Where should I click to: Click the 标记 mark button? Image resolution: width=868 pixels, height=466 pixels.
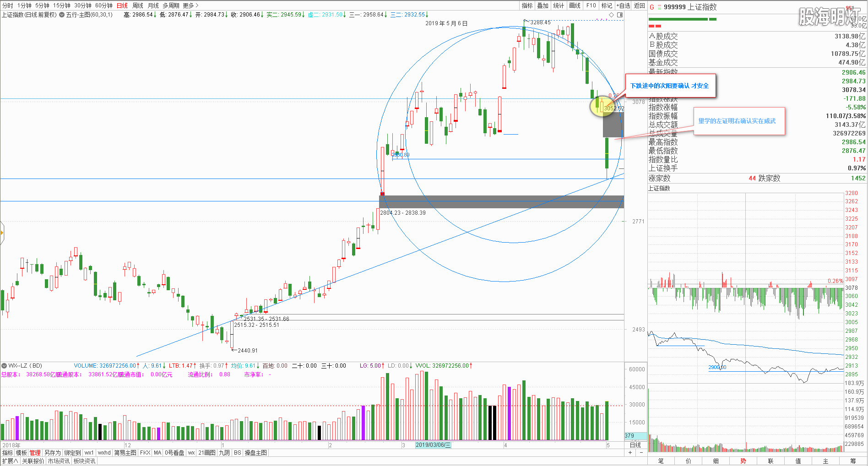click(607, 5)
